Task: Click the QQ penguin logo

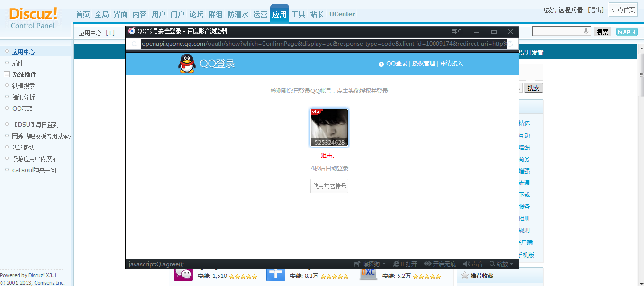Action: [187, 64]
